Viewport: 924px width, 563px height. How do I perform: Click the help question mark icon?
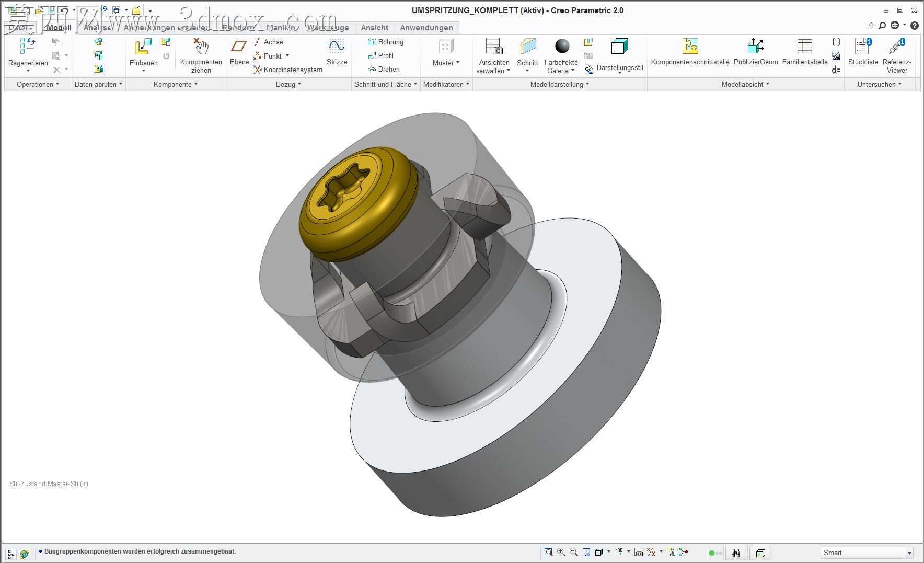tap(915, 25)
